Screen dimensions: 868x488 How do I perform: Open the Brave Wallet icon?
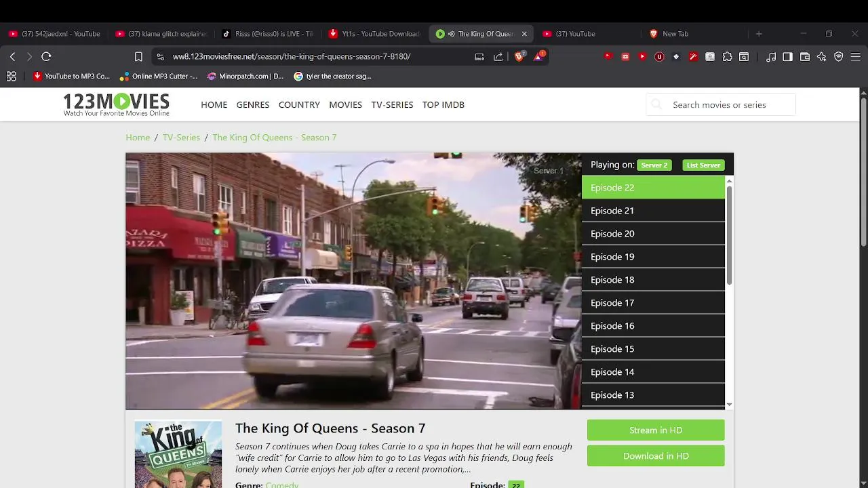click(805, 57)
